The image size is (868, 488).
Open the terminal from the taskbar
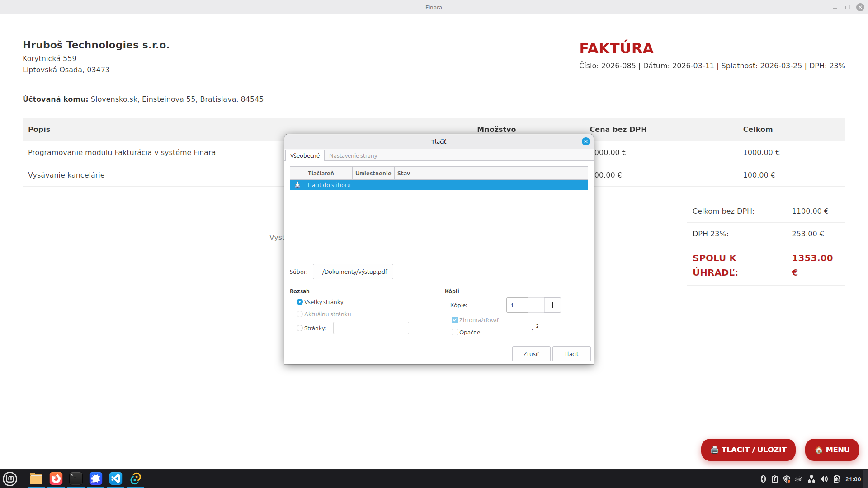[75, 479]
